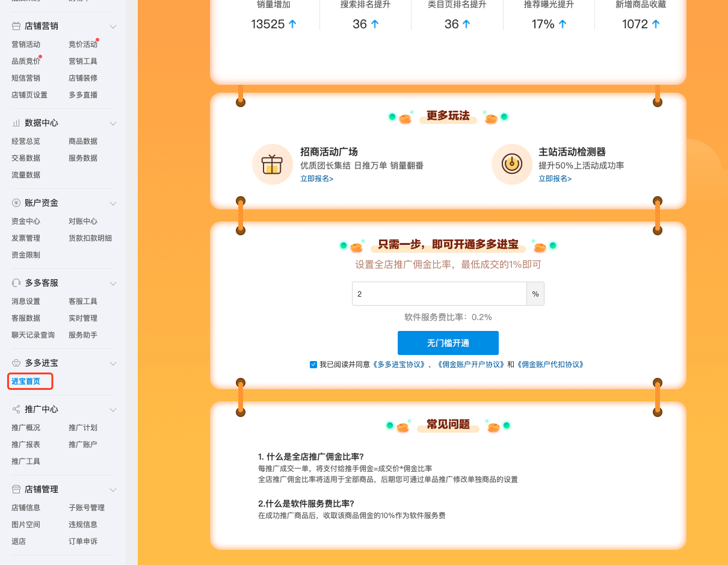Open 商品数据 menu item
The width and height of the screenshot is (728, 565).
pos(83,141)
